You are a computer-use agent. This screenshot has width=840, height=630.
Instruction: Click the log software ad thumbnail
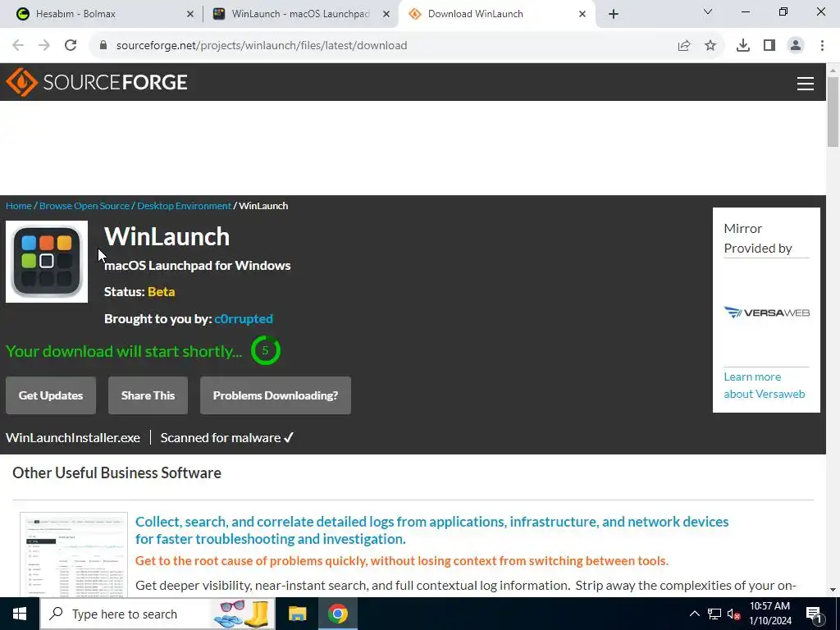pos(74,555)
